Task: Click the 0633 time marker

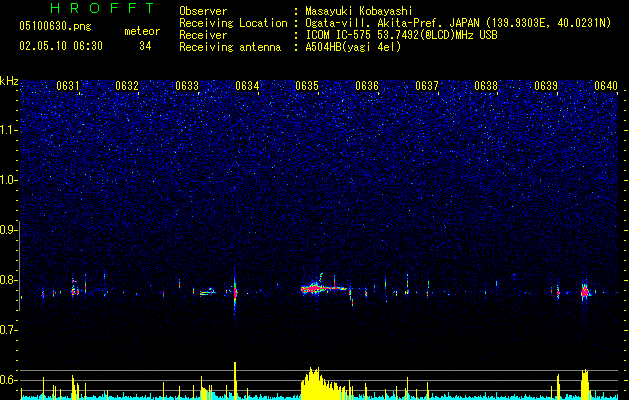Action: [187, 85]
